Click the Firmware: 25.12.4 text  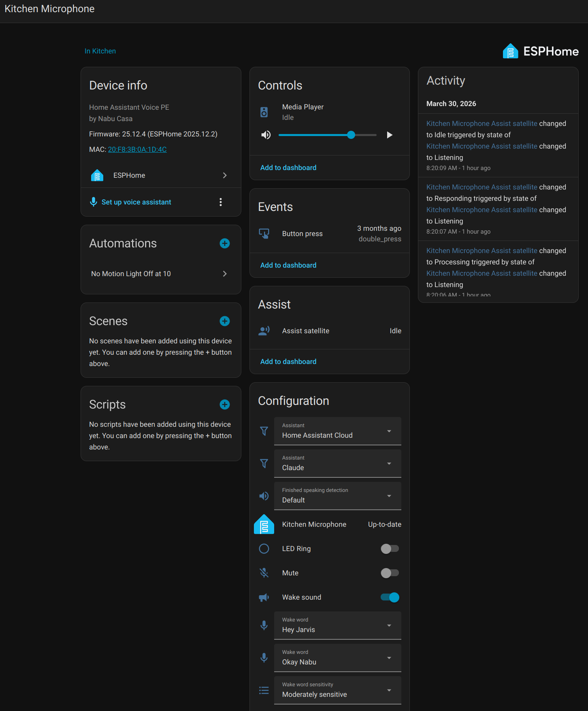pyautogui.click(x=153, y=134)
